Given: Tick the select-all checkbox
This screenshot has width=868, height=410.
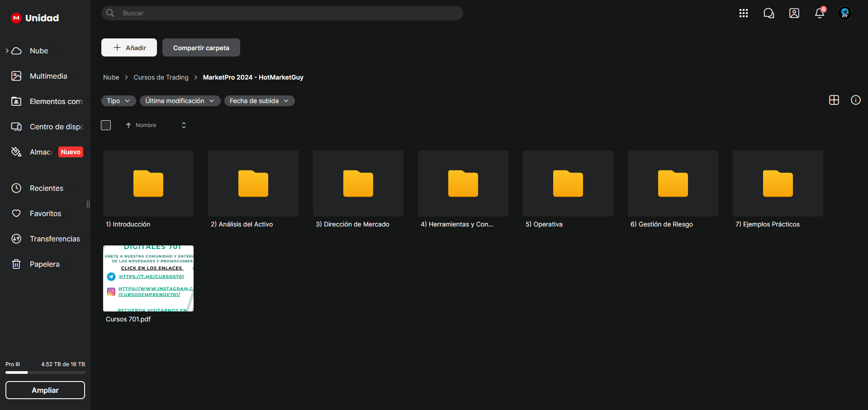Looking at the screenshot, I should [x=106, y=125].
